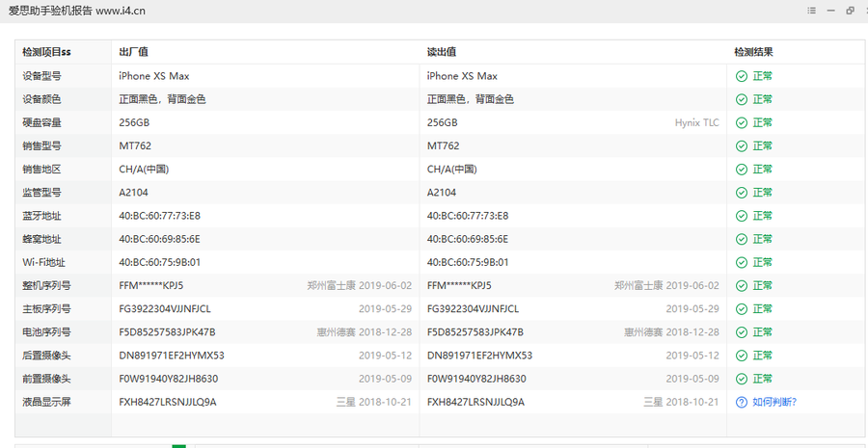Viewport: 868px width, 448px height.
Task: Click the green check icon in 电池序列号 row
Action: click(742, 332)
